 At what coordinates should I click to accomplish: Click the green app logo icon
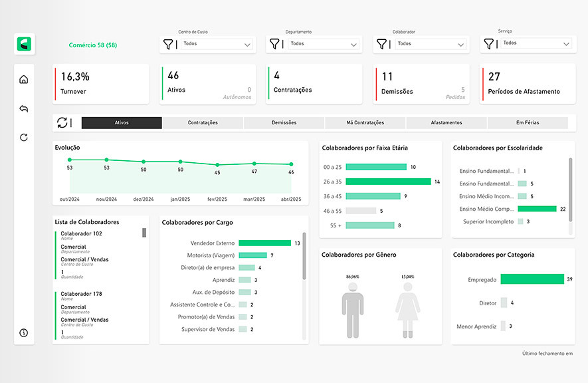coord(26,45)
